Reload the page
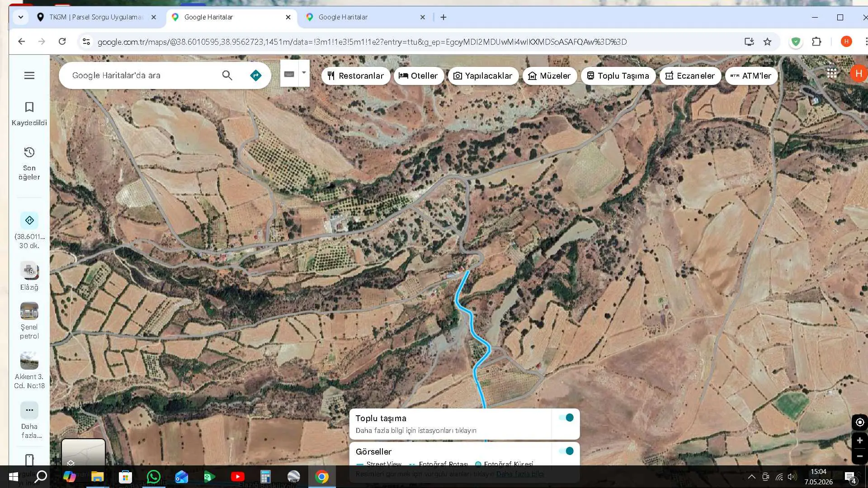 pos(62,42)
